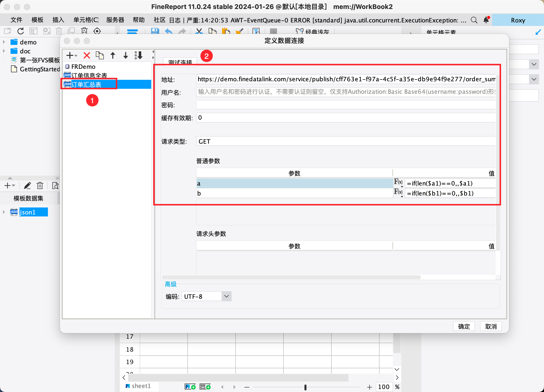This screenshot has width=544, height=392.
Task: Click the copy connection icon
Action: click(x=100, y=55)
